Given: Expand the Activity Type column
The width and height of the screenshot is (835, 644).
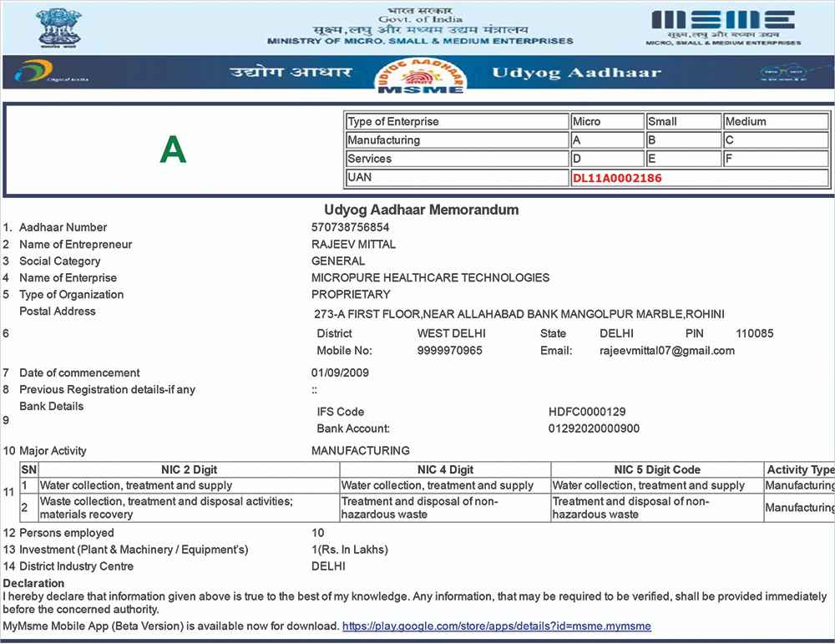Looking at the screenshot, I should pos(798,469).
